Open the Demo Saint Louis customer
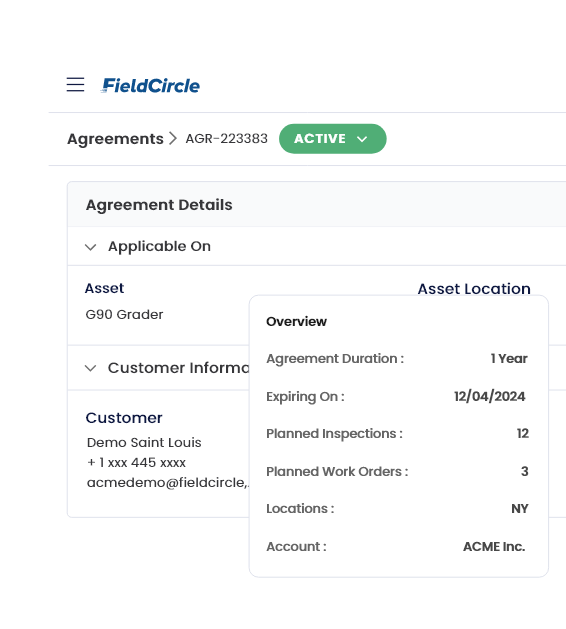Image resolution: width=566 pixels, height=629 pixels. pos(144,442)
